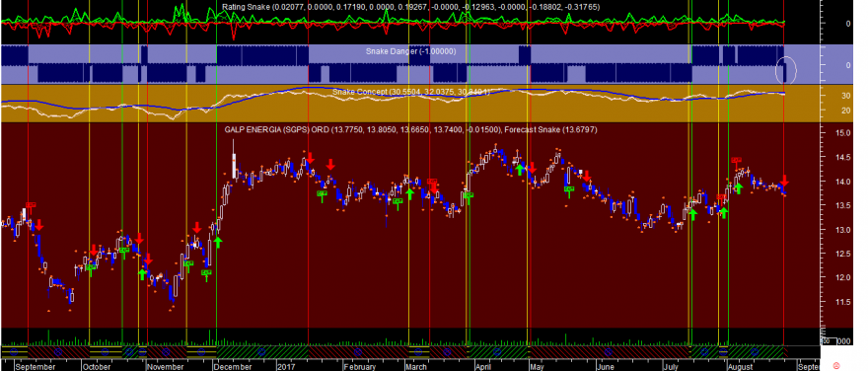Click the blue circle marker in December's strip
This screenshot has height=371, width=868.
pos(261,351)
